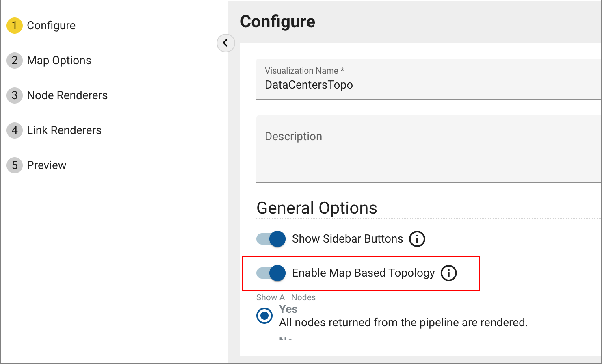602x364 pixels.
Task: Click the General Options section heading
Action: tap(316, 208)
